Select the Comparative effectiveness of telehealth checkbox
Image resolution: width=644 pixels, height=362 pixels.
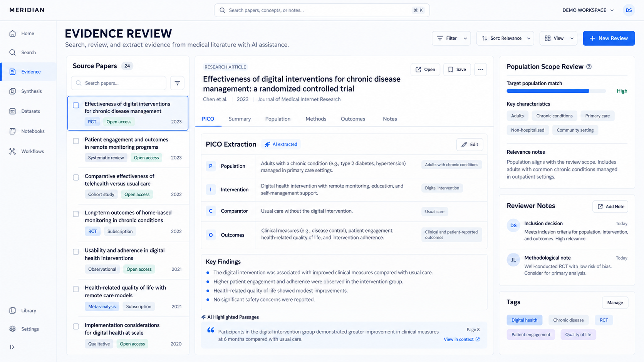(76, 178)
